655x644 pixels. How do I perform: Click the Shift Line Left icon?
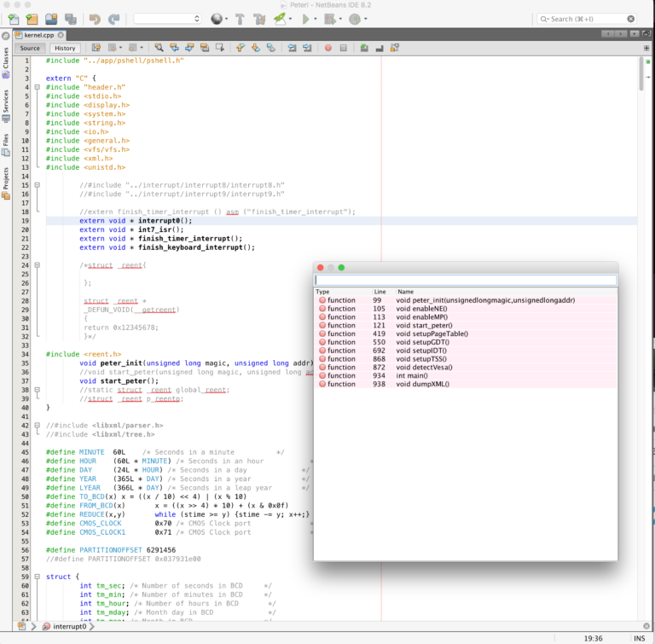tap(292, 48)
